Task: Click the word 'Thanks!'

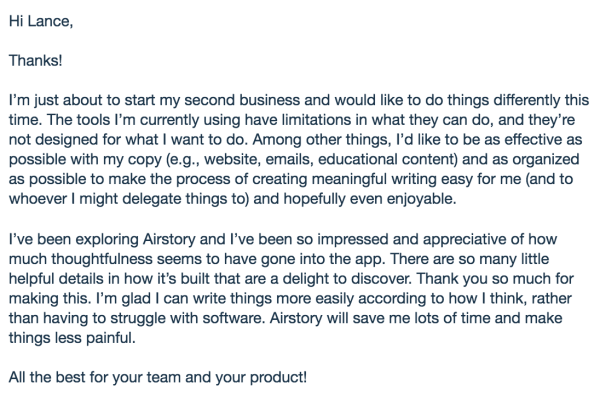Action: point(36,60)
